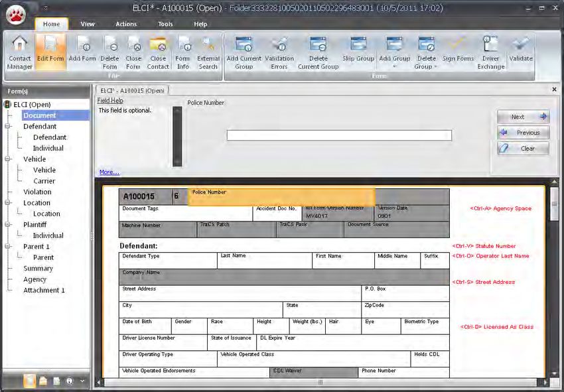This screenshot has width=564, height=392.
Task: Toggle the Edit Form ribbon button
Action: [x=50, y=53]
